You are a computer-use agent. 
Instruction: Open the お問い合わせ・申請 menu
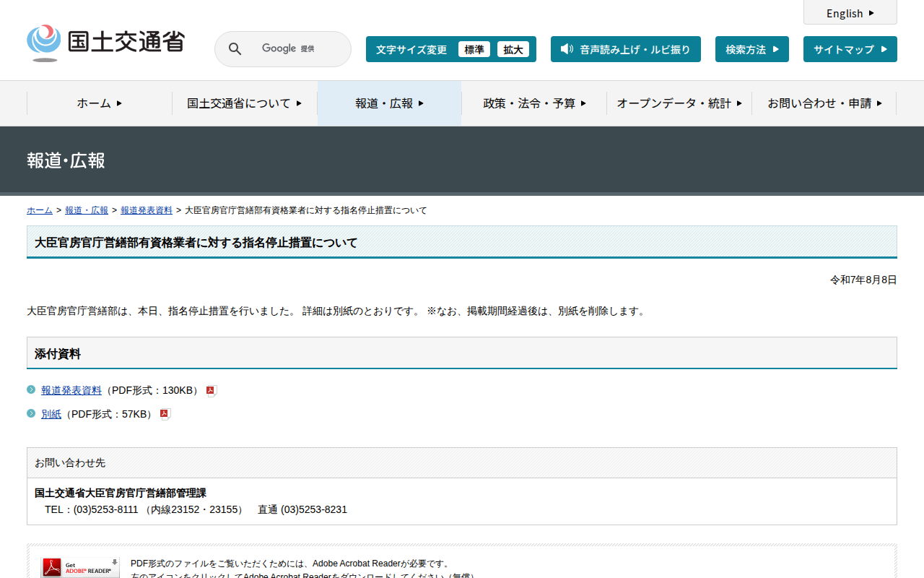point(824,103)
